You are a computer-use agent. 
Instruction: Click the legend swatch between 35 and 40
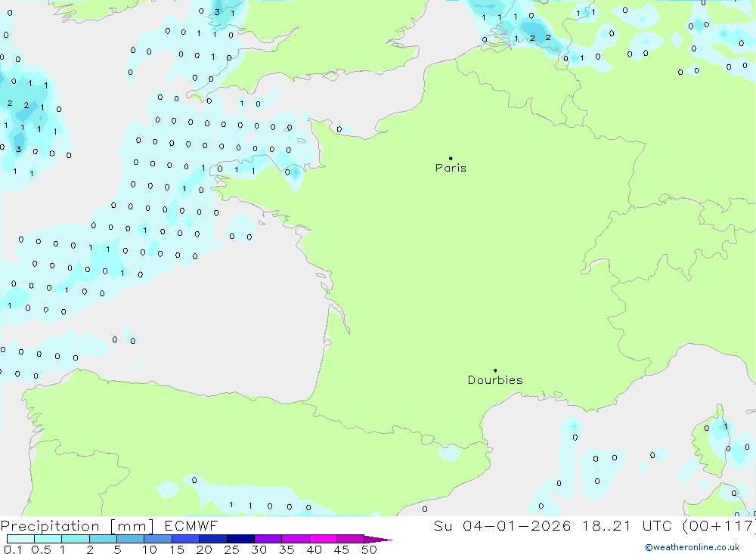296,539
